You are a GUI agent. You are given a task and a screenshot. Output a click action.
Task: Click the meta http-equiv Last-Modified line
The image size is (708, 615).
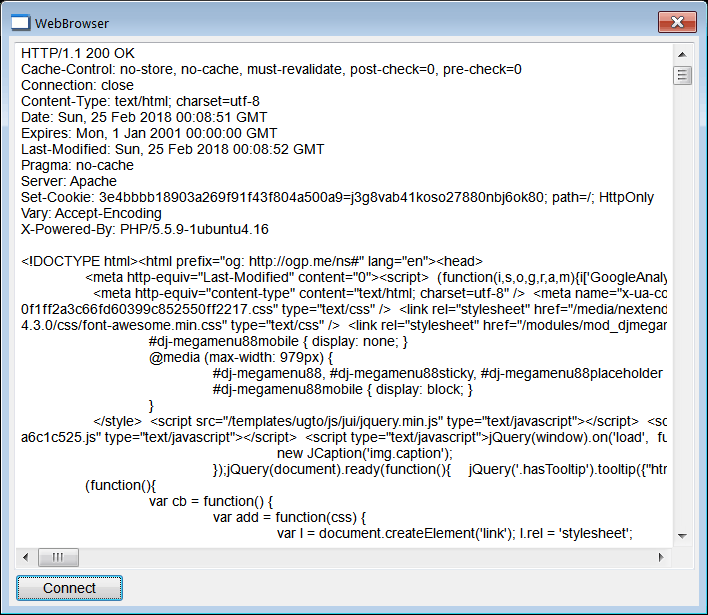pos(376,277)
